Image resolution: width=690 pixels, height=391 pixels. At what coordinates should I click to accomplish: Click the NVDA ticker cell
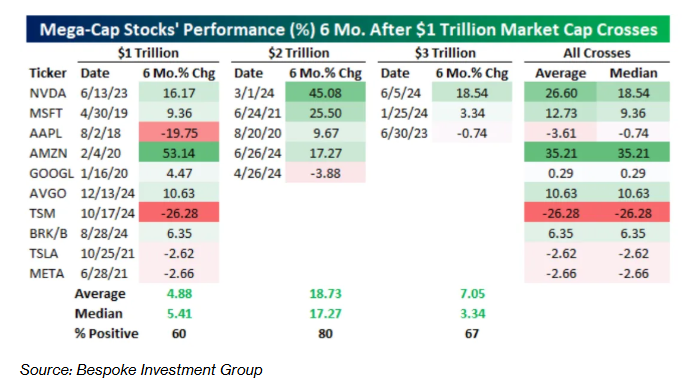click(48, 93)
